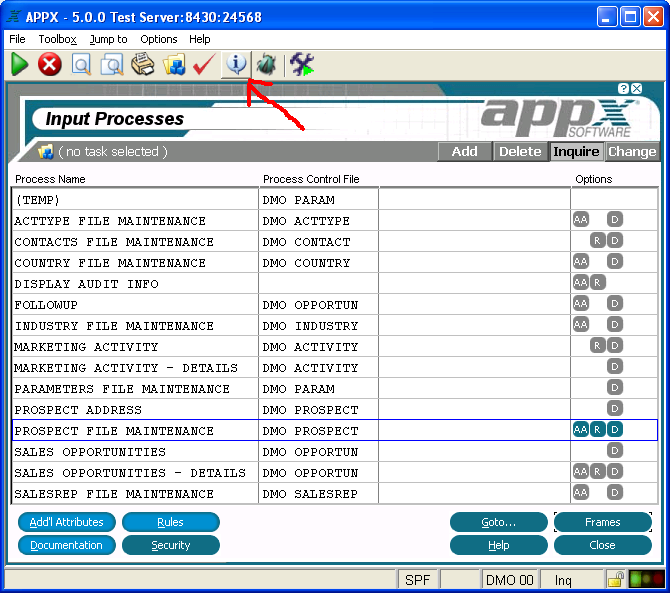Open the Help menu in menu bar

pyautogui.click(x=200, y=39)
